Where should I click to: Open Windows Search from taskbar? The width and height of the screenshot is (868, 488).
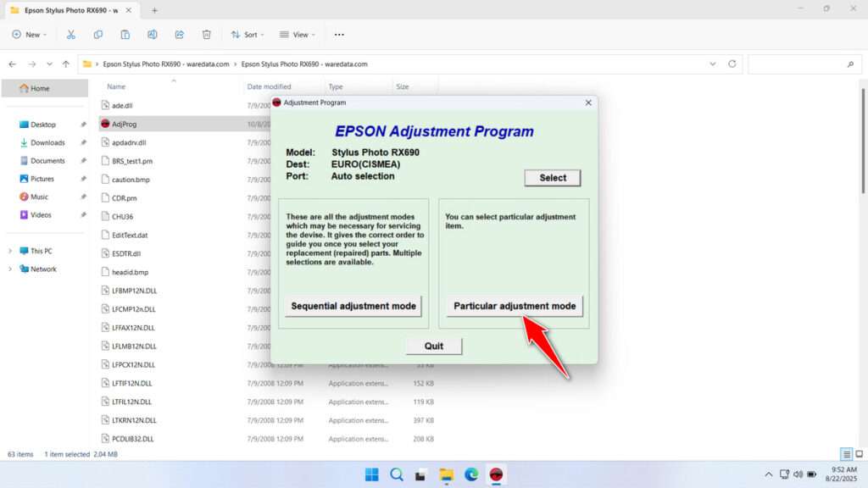coord(397,474)
